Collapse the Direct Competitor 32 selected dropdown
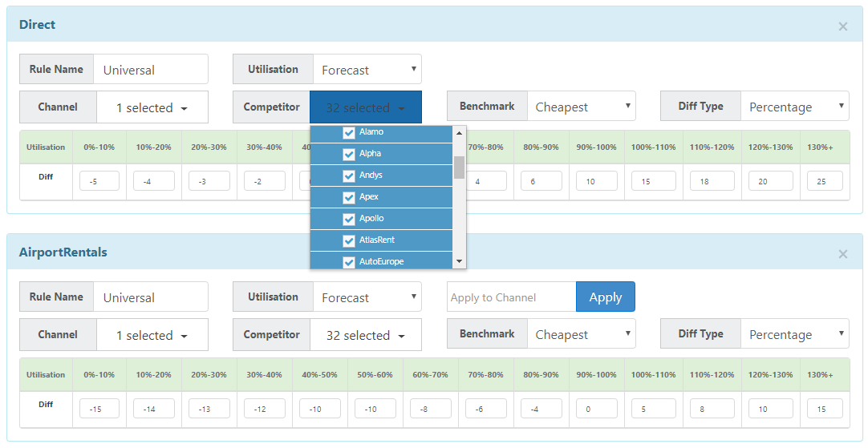 (365, 107)
